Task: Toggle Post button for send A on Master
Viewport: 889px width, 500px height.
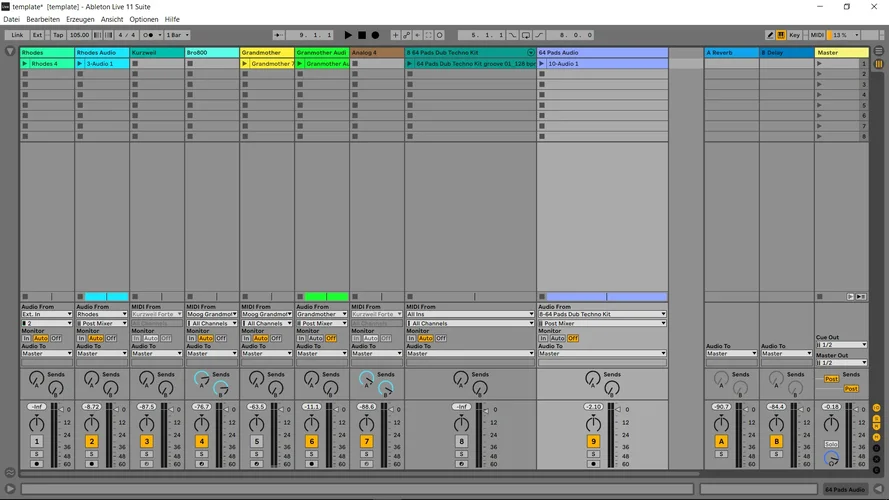Action: [x=831, y=379]
